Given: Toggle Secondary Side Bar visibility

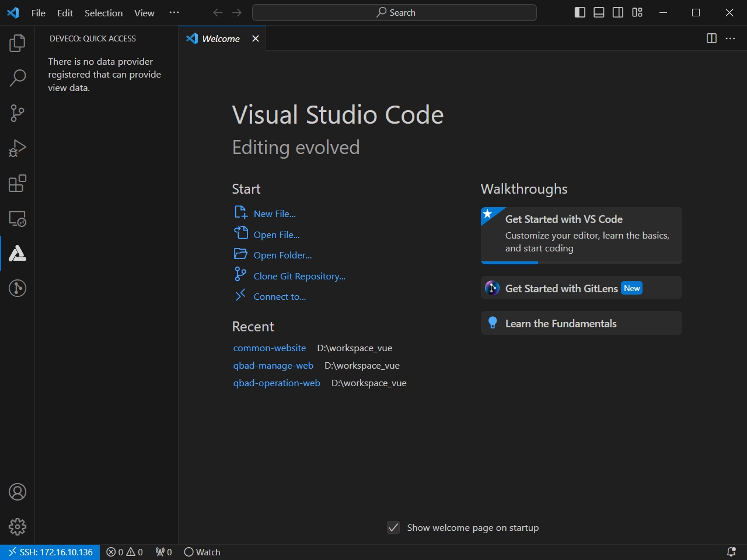Looking at the screenshot, I should click(618, 12).
